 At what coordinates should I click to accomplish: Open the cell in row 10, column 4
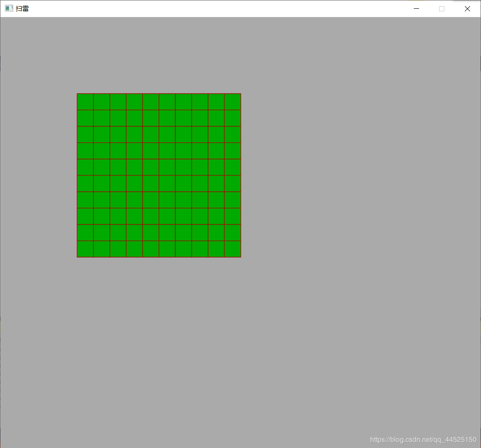pos(134,249)
